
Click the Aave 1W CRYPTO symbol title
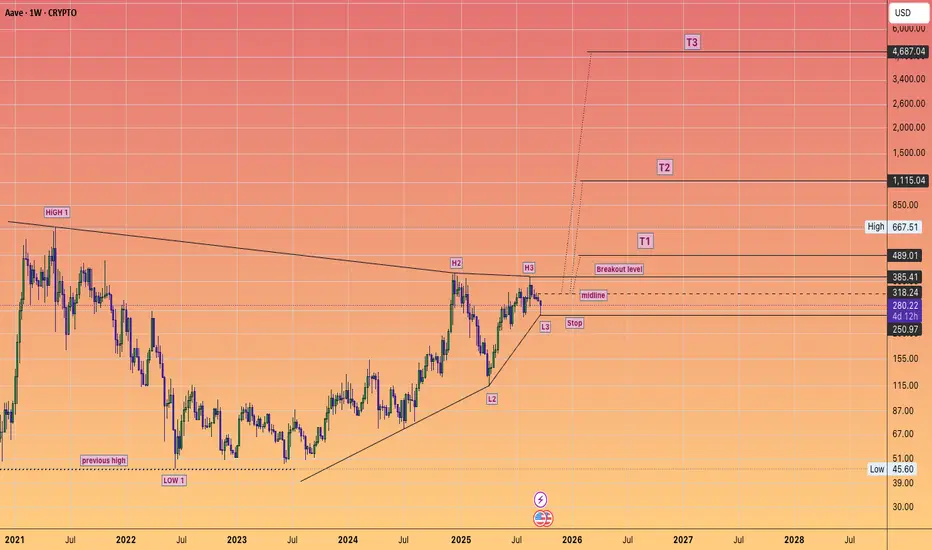[41, 12]
